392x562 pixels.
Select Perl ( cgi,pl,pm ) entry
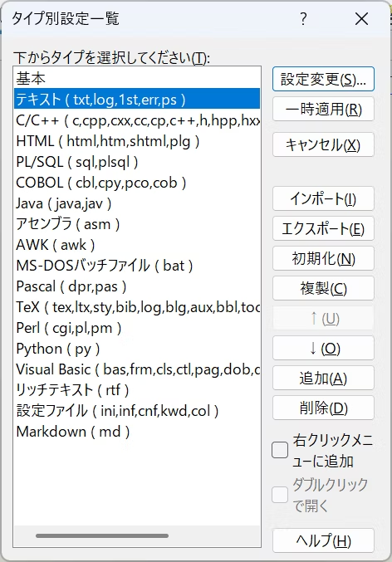[x=137, y=328]
